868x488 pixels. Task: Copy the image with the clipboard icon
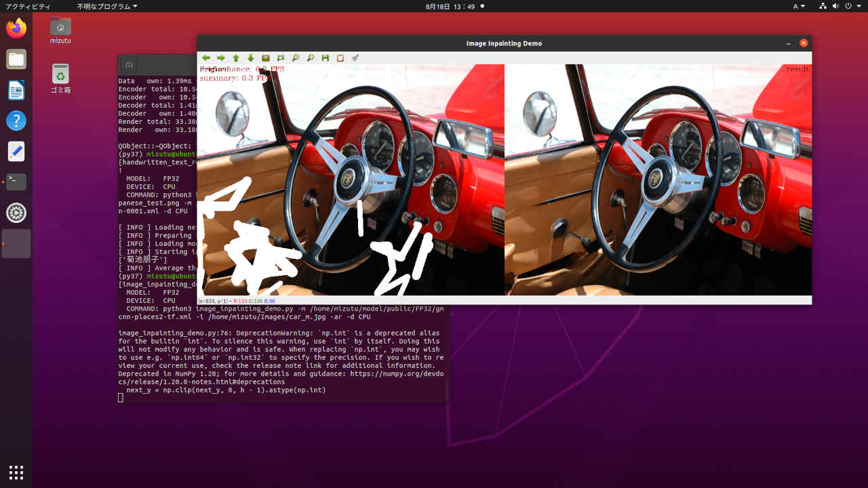pos(340,58)
